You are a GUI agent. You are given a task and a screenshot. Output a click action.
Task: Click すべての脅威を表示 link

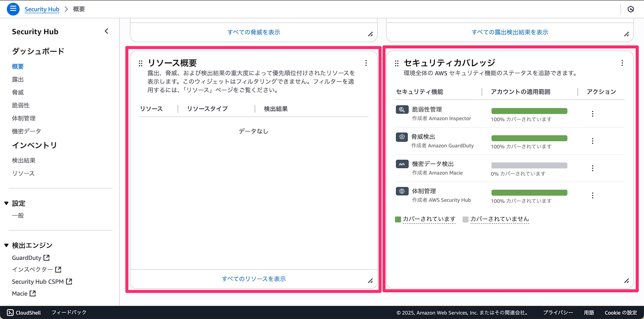click(x=254, y=32)
